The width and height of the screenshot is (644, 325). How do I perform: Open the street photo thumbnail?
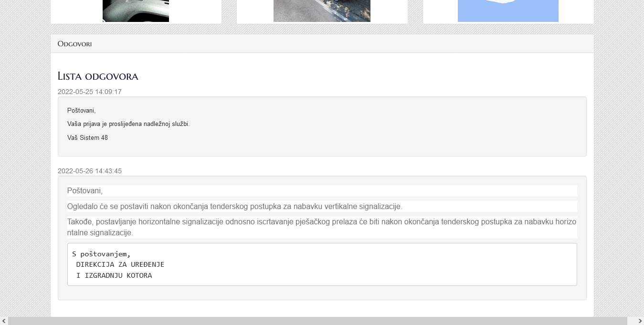point(322,11)
